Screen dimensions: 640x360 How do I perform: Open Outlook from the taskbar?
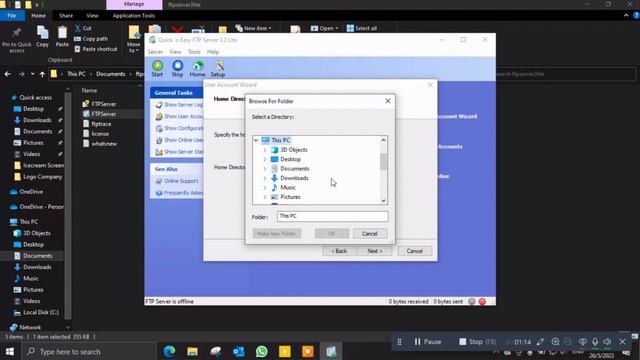click(239, 351)
